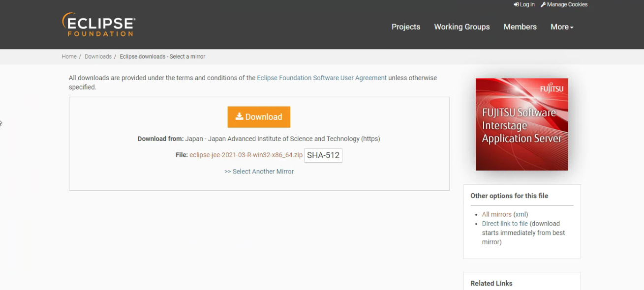Viewport: 644px width, 290px height.
Task: Open Eclipse Foundation Software User Agreement link
Action: point(322,78)
